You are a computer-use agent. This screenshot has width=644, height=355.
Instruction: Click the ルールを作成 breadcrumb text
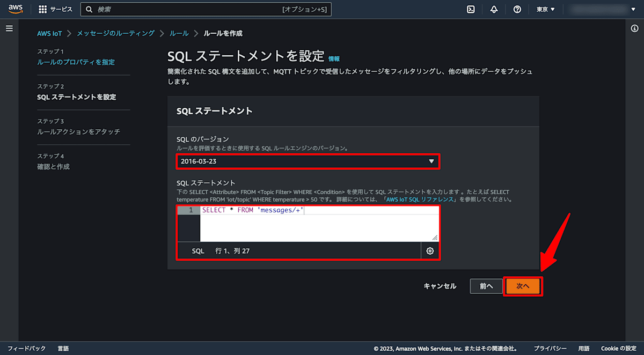tap(223, 33)
